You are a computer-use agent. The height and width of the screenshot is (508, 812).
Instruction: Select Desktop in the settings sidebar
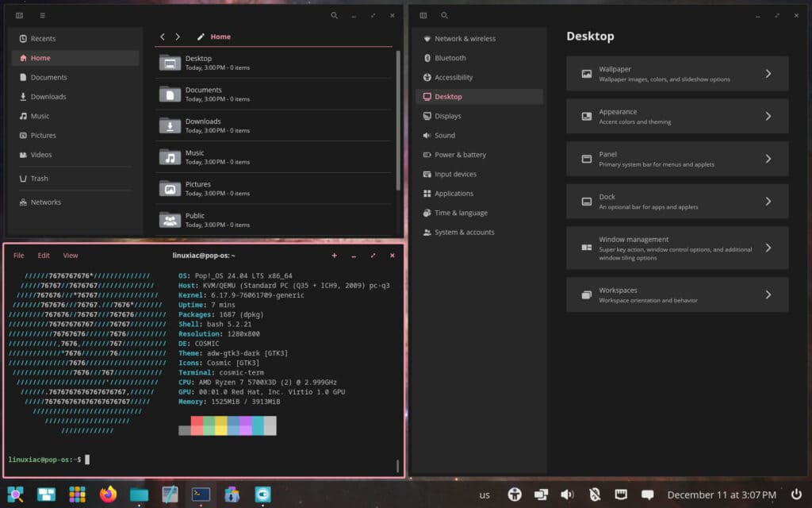point(448,97)
